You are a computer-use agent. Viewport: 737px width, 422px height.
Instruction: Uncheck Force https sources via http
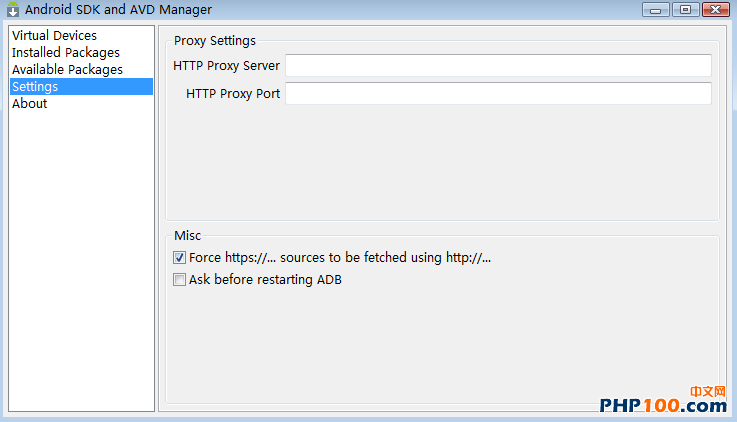point(179,258)
